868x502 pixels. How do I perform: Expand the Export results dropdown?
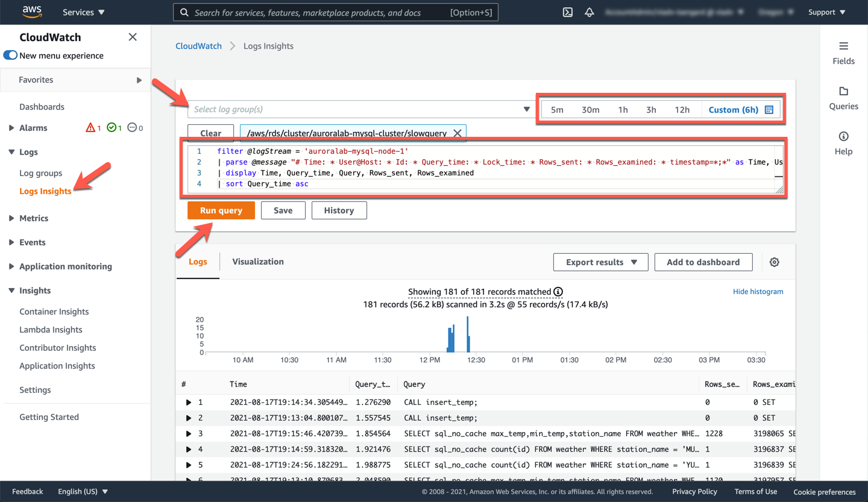600,262
